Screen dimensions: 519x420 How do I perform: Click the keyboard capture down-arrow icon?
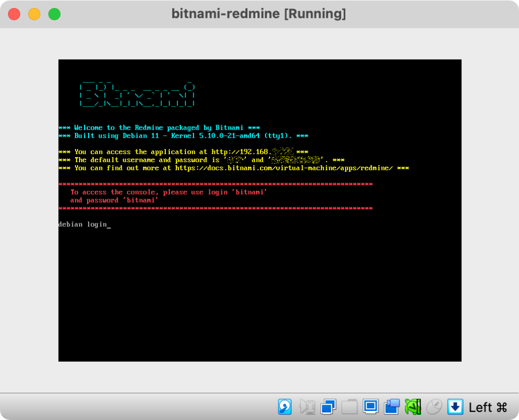455,406
